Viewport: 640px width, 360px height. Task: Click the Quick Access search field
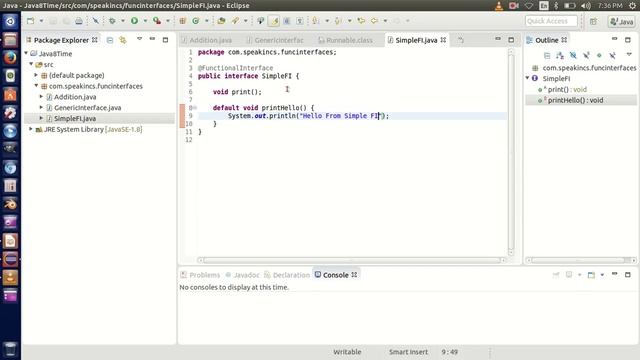point(551,21)
